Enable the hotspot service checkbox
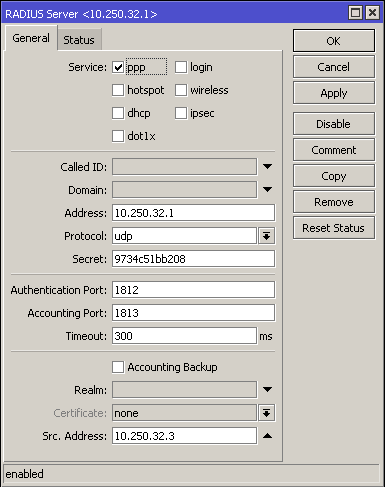This screenshot has height=487, width=385. [x=118, y=90]
